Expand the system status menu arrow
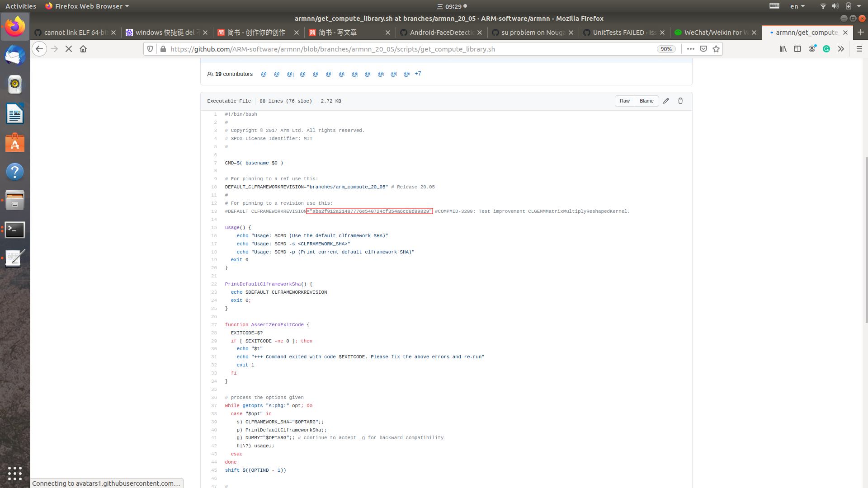This screenshot has height=488, width=868. tap(859, 6)
